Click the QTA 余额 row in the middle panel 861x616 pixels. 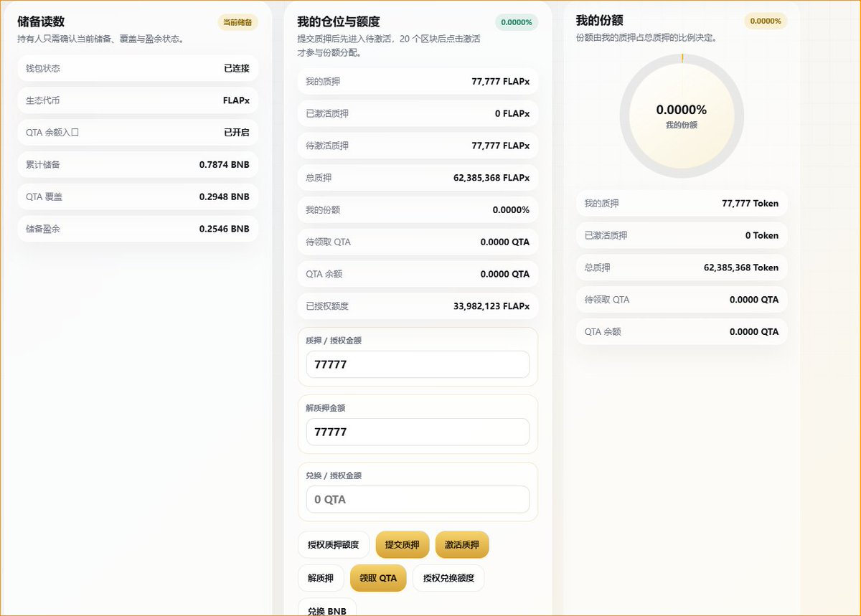coord(418,274)
